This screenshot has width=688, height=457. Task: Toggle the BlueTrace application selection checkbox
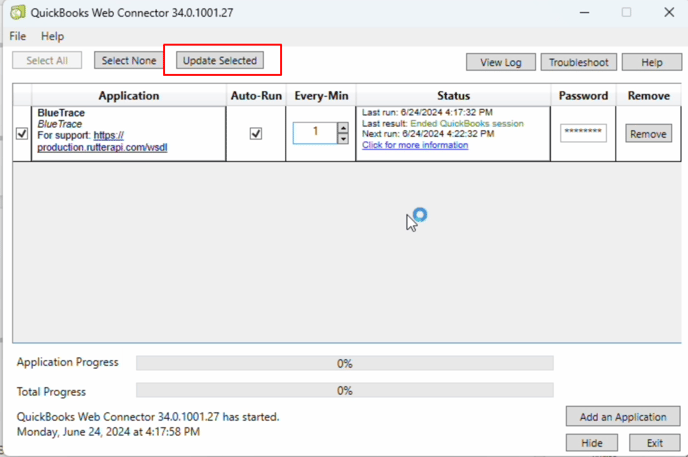(22, 133)
